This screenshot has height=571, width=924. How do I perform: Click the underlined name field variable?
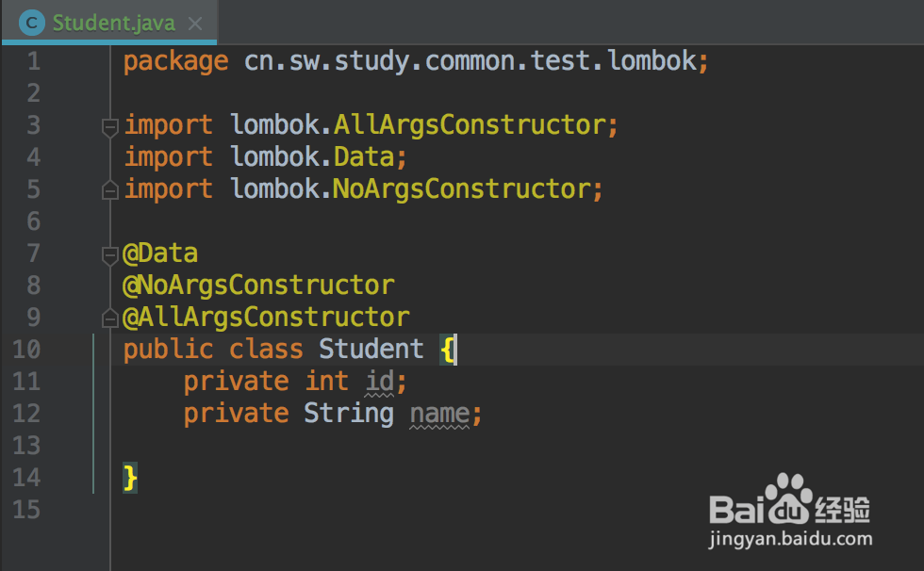(x=439, y=414)
